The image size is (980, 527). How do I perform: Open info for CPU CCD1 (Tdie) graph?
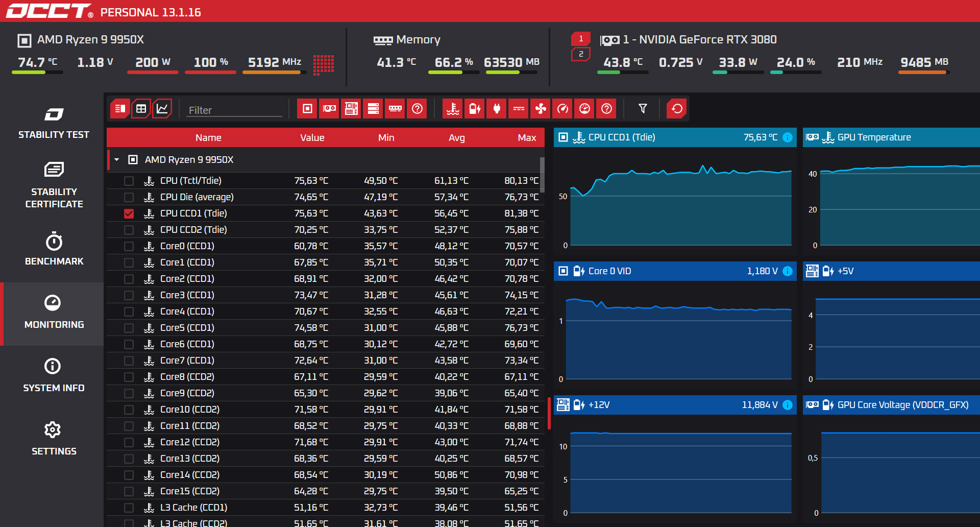pyautogui.click(x=788, y=137)
